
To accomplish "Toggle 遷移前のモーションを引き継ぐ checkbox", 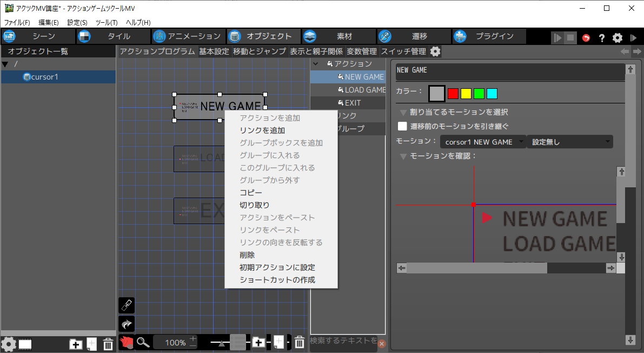I will [x=402, y=126].
